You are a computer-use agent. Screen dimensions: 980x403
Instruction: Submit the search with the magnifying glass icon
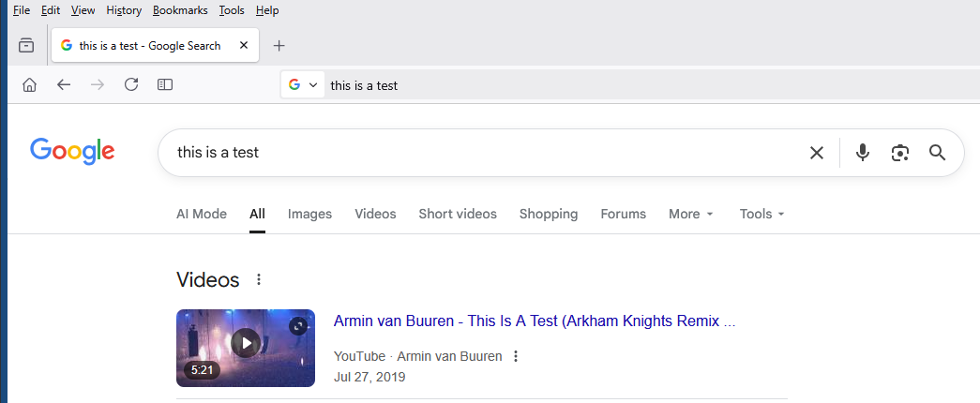pyautogui.click(x=937, y=153)
